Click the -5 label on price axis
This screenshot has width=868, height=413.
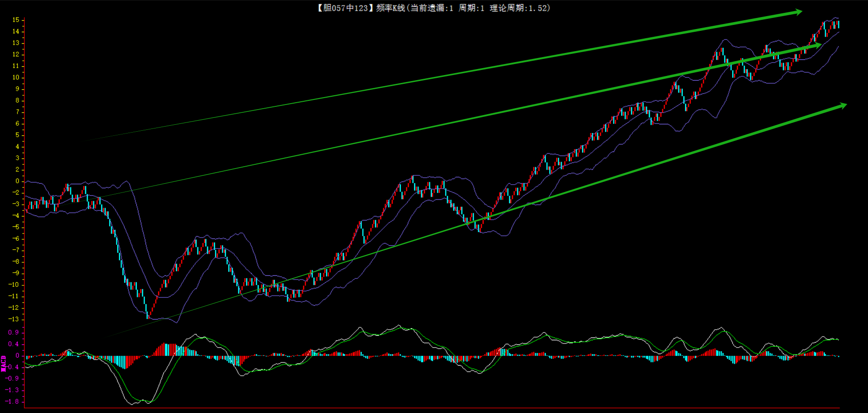(16, 227)
